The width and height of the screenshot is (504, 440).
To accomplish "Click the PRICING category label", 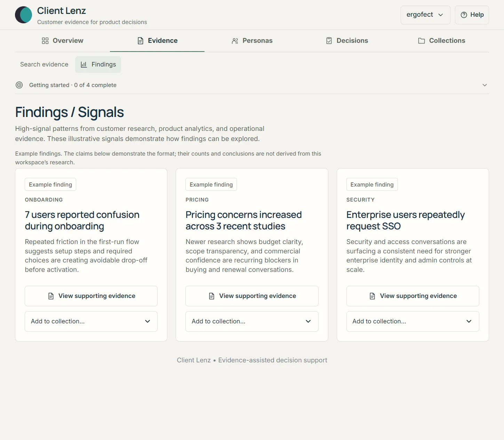I will pos(197,200).
